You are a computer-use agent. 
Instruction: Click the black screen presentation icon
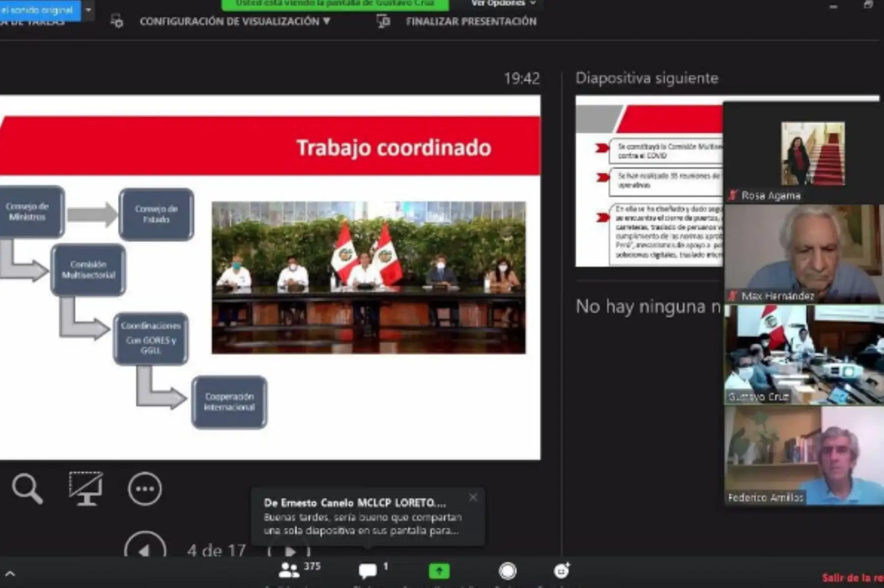[86, 488]
